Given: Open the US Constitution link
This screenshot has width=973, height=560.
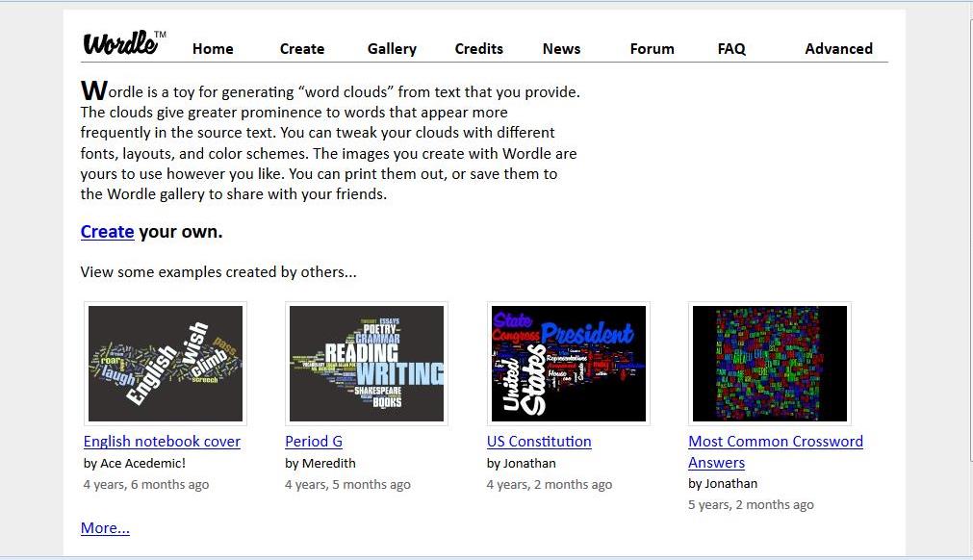Looking at the screenshot, I should tap(539, 442).
